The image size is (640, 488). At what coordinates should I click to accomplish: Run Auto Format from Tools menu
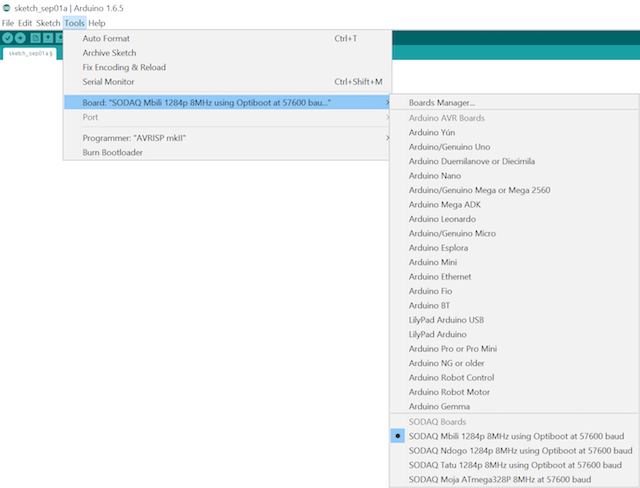(x=106, y=38)
